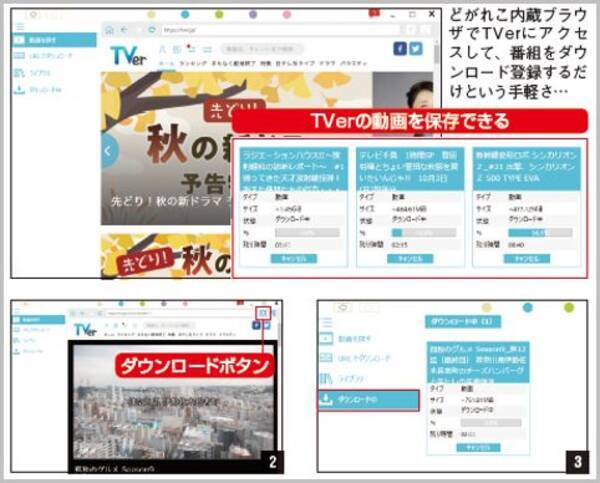The width and height of the screenshot is (600, 483).
Task: Cancel the '孤独のグルメ' download in panel 3
Action: [478, 447]
